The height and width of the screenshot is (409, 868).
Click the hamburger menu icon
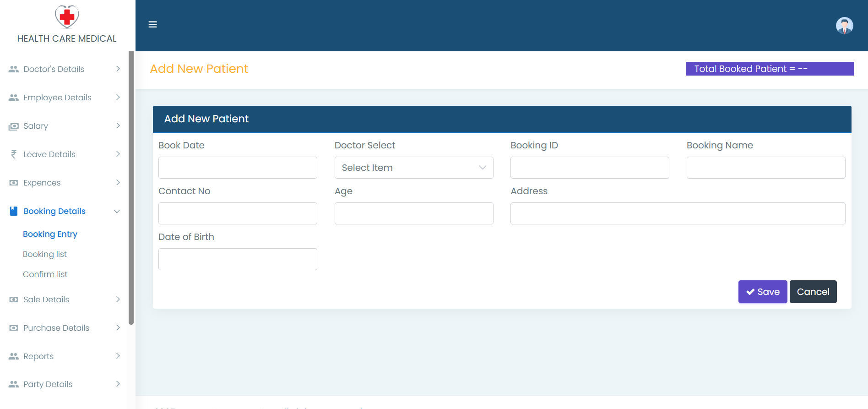(153, 25)
